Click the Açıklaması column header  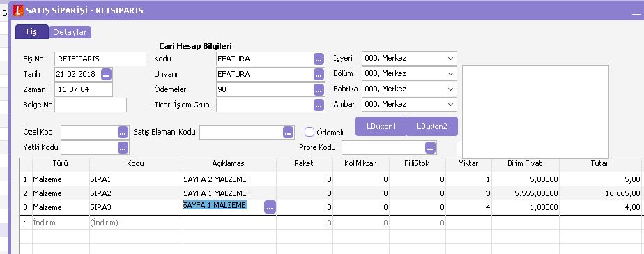(x=229, y=163)
